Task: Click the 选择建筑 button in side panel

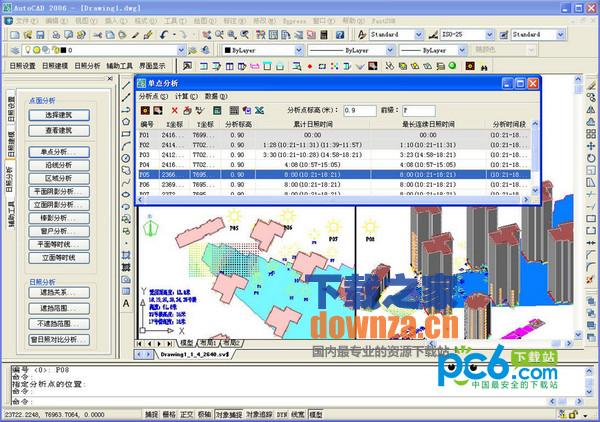Action: point(66,115)
